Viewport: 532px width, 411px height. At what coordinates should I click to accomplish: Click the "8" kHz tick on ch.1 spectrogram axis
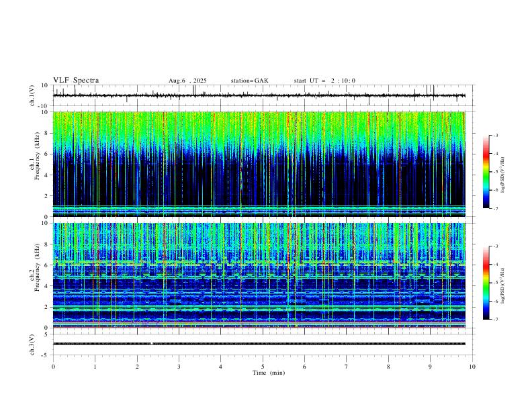point(46,133)
